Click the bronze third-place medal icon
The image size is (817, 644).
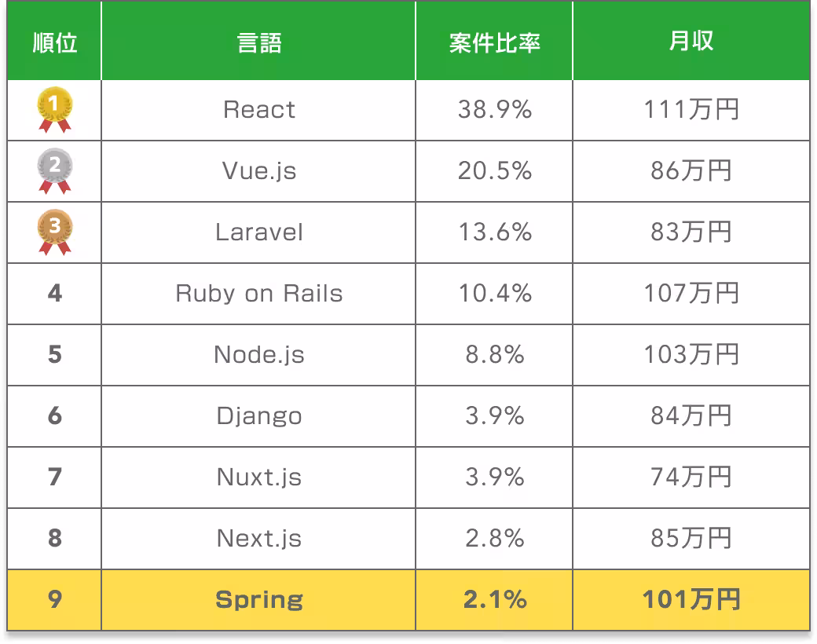[54, 232]
